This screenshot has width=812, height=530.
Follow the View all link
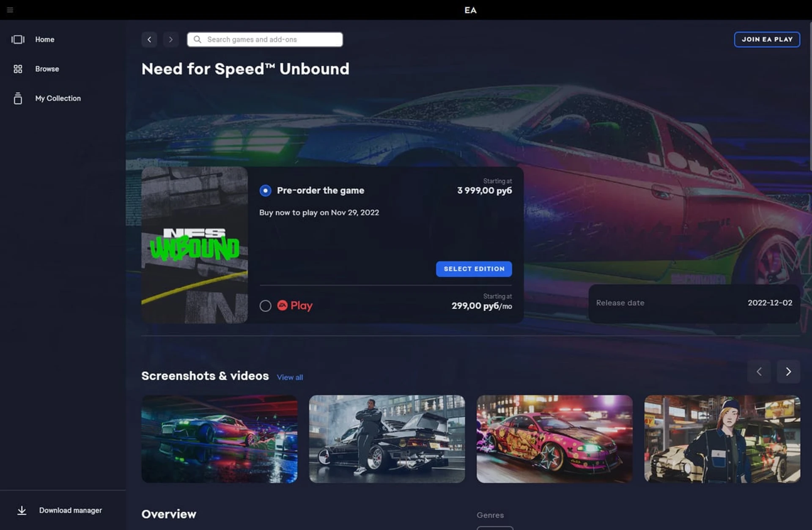(290, 377)
